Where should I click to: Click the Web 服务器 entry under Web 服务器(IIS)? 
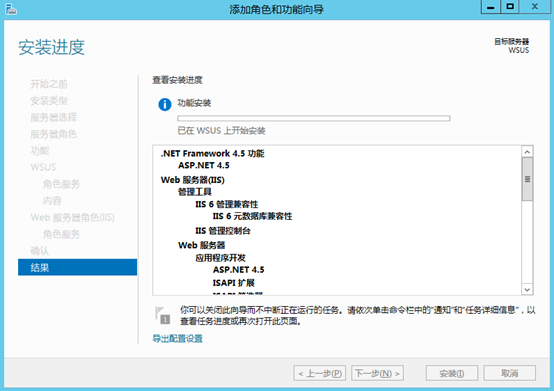click(x=201, y=245)
